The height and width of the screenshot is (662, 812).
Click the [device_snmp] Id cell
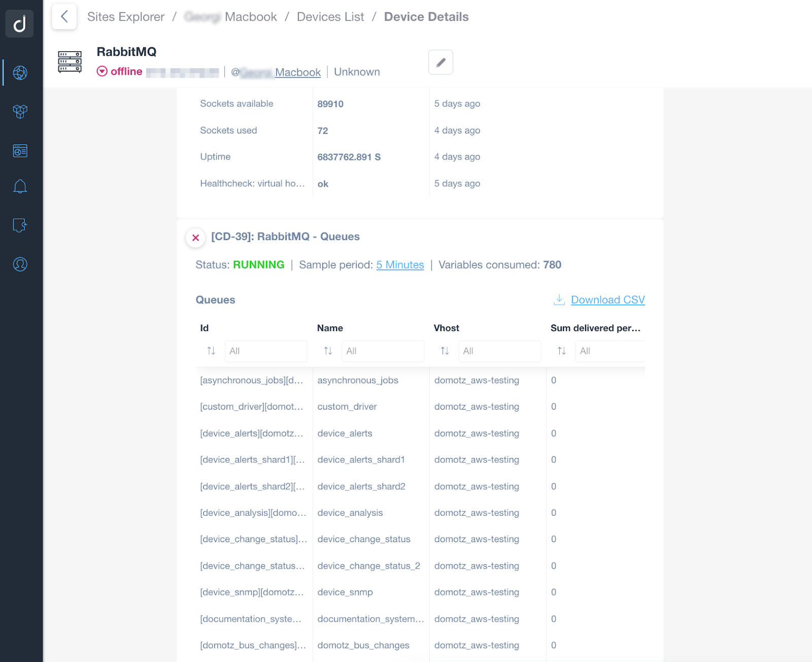tap(252, 592)
